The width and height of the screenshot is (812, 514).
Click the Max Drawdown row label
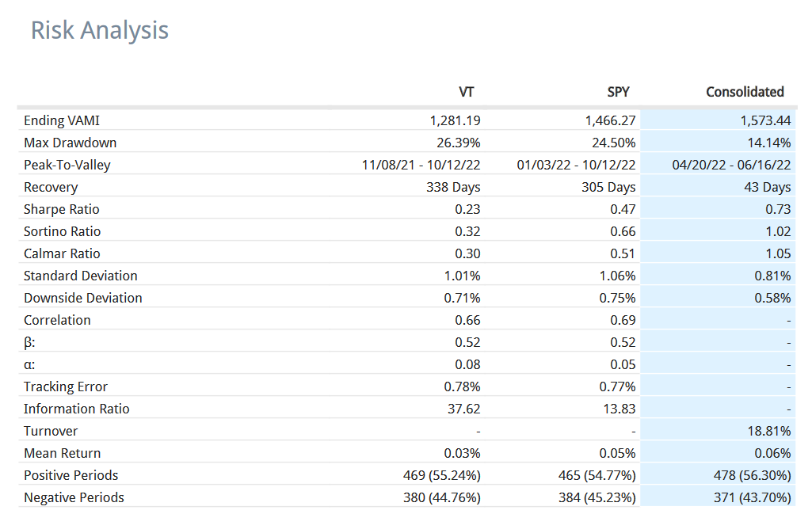(70, 143)
